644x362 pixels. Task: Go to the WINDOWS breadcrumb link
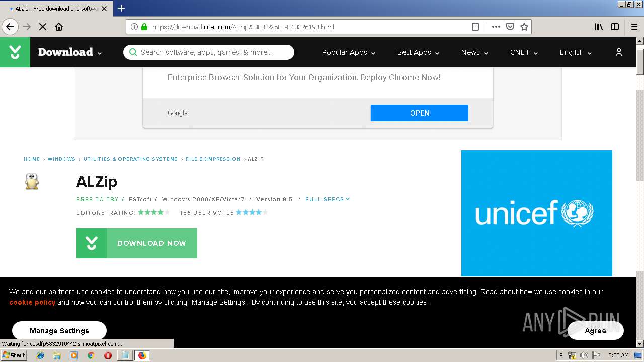point(61,159)
